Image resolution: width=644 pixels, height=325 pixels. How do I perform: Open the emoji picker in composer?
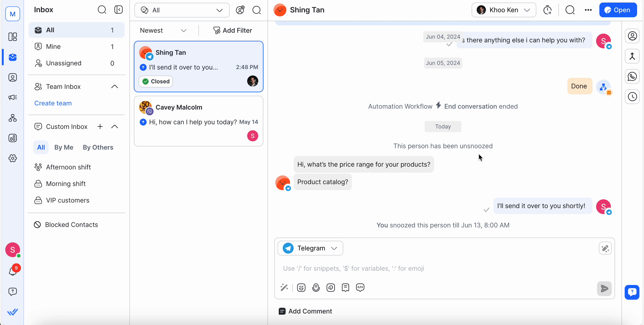(x=301, y=288)
